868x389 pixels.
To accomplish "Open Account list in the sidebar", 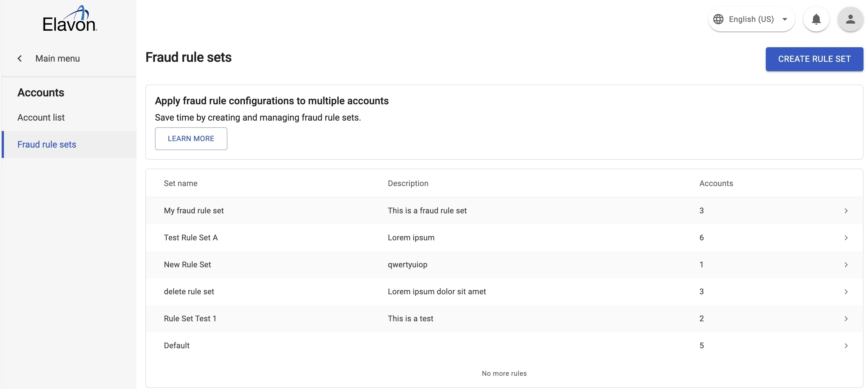I will [x=41, y=117].
